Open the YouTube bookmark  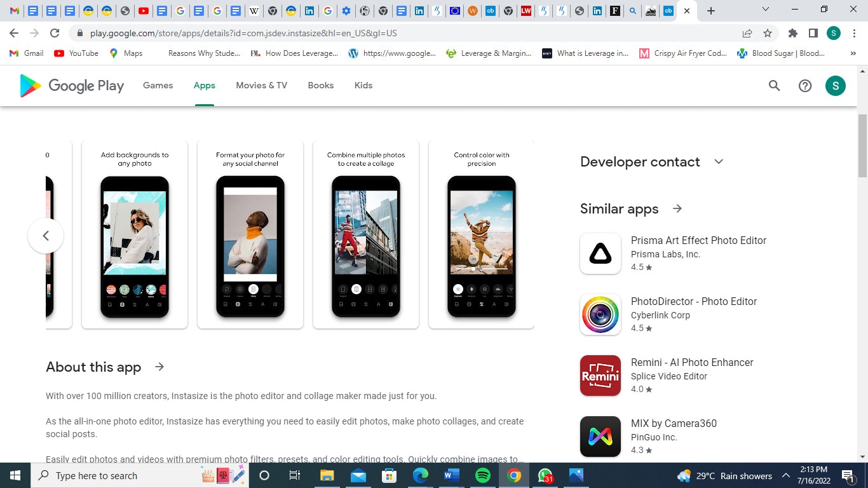[x=76, y=53]
